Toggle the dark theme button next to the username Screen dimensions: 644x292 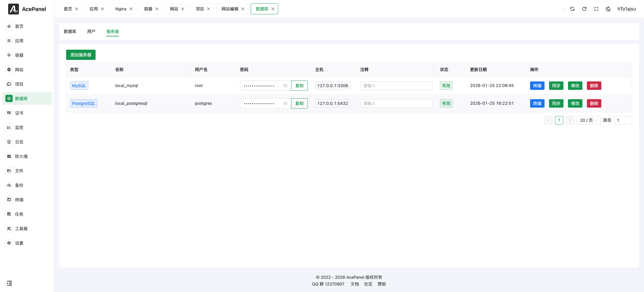click(x=608, y=9)
